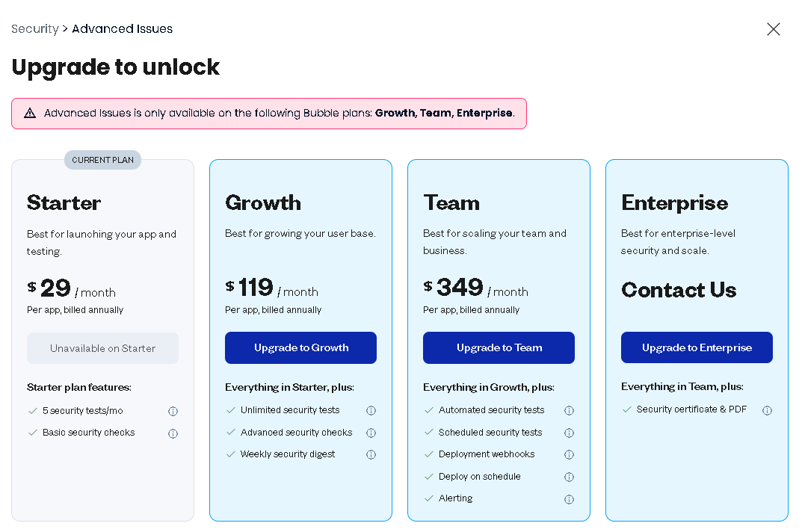The height and width of the screenshot is (532, 802).
Task: Click the warning triangle icon in the pink banner
Action: [30, 113]
